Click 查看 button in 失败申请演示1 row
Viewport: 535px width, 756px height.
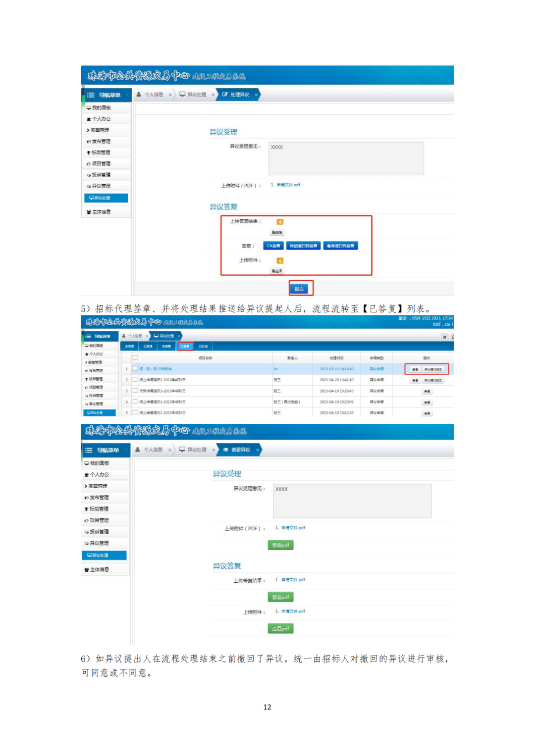click(427, 391)
